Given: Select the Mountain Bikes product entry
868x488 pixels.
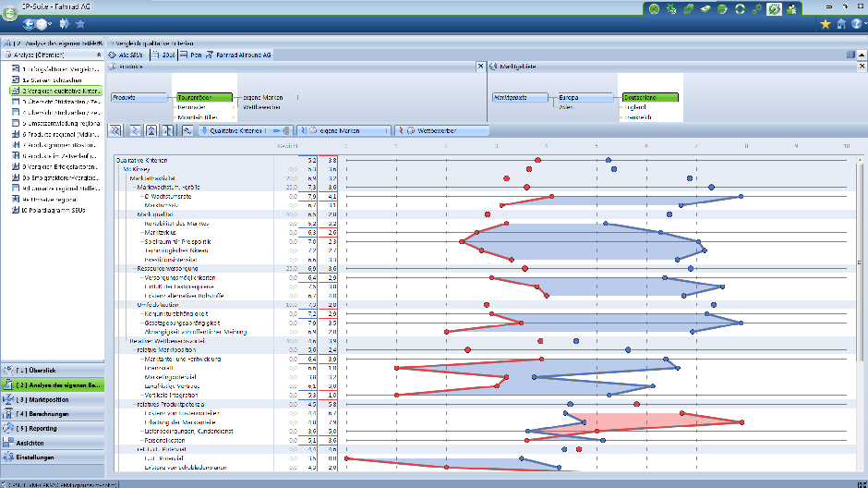Looking at the screenshot, I should point(199,117).
